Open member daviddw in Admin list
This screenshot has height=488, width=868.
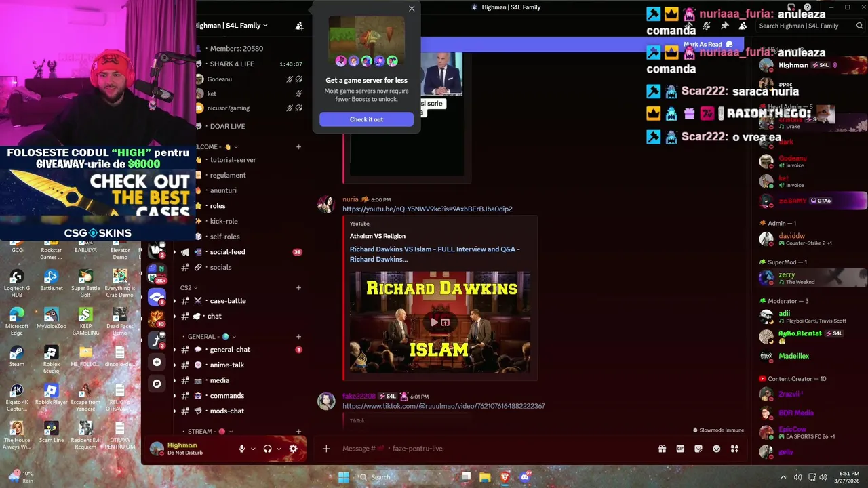(x=812, y=239)
